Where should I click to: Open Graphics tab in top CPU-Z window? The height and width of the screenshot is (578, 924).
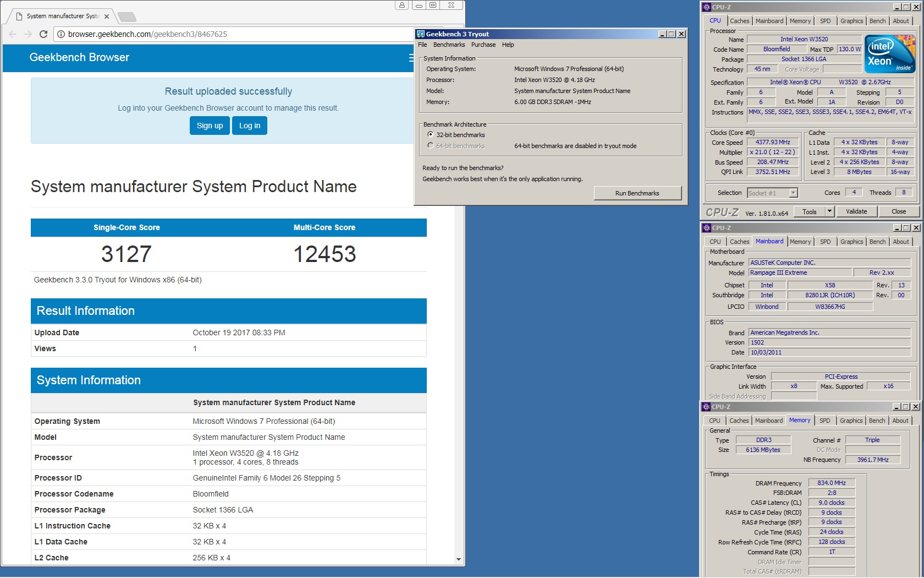(x=852, y=21)
